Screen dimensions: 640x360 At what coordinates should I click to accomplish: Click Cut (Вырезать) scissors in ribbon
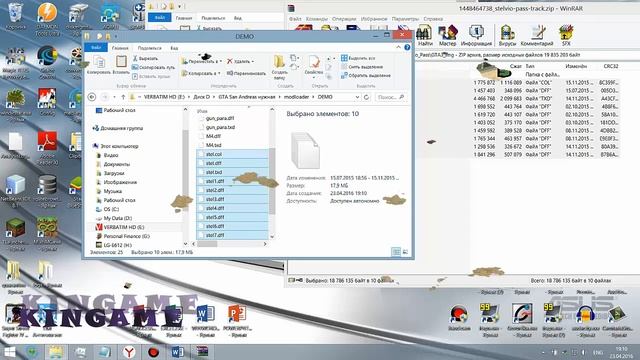[145, 59]
